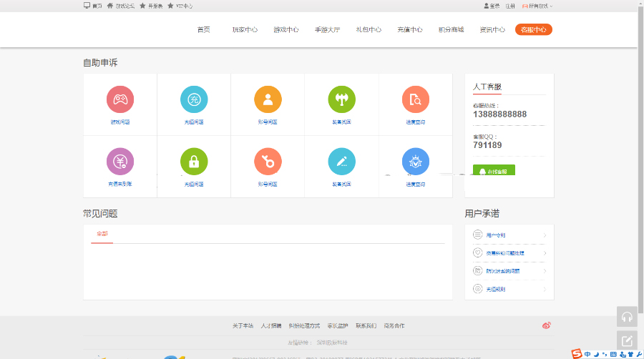Click the green 在线客服 button

494,172
